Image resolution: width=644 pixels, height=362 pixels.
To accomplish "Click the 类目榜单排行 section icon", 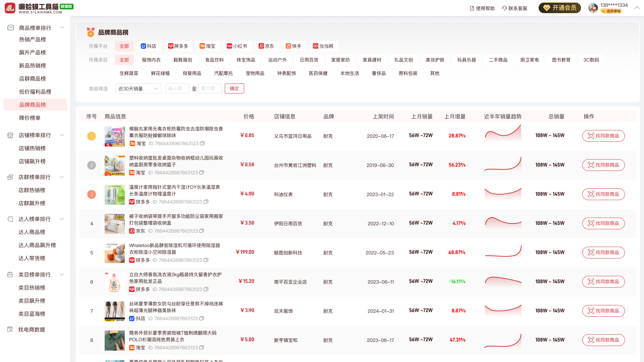I will tap(10, 275).
